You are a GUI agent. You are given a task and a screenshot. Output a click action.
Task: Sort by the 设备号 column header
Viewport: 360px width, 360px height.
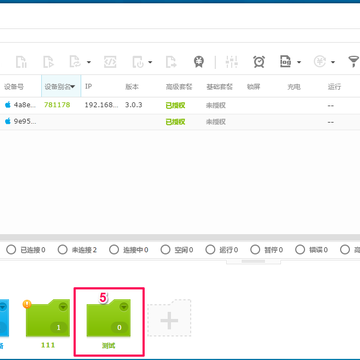(14, 87)
